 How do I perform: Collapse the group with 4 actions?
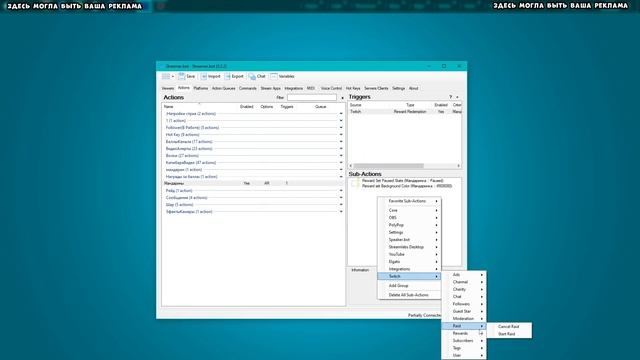[341, 198]
